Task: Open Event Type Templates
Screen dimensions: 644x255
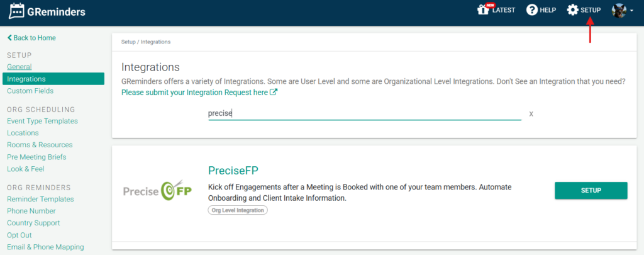Action: [42, 121]
